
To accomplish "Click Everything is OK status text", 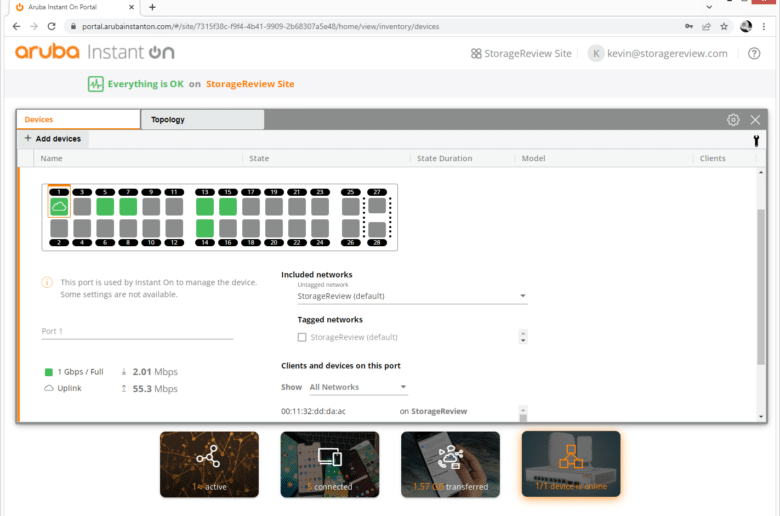I will pyautogui.click(x=146, y=84).
